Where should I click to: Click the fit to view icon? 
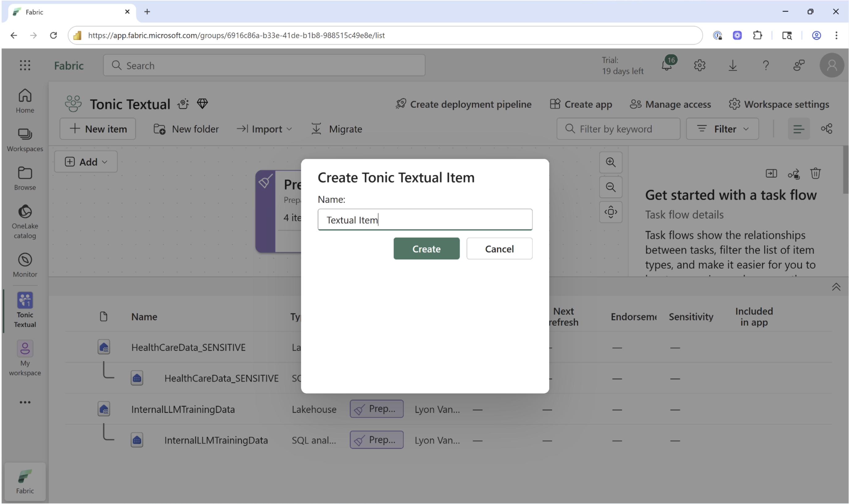610,212
